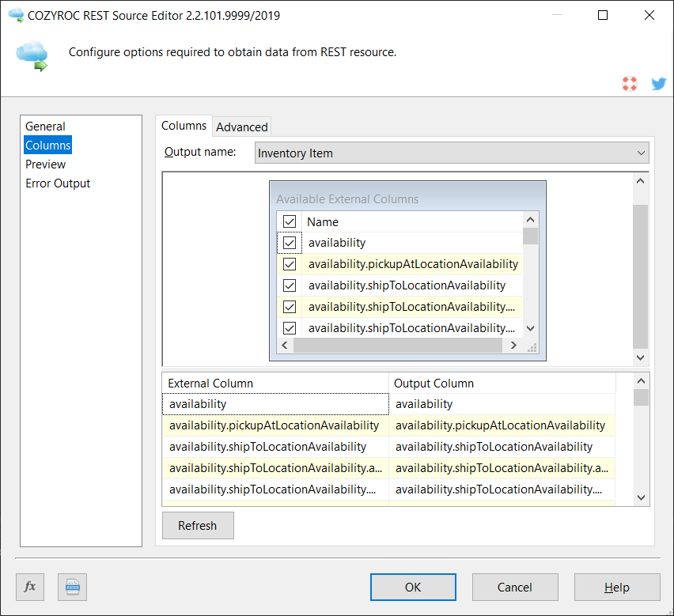
Task: Click the outer panel scroll down arrow
Action: pyautogui.click(x=640, y=357)
